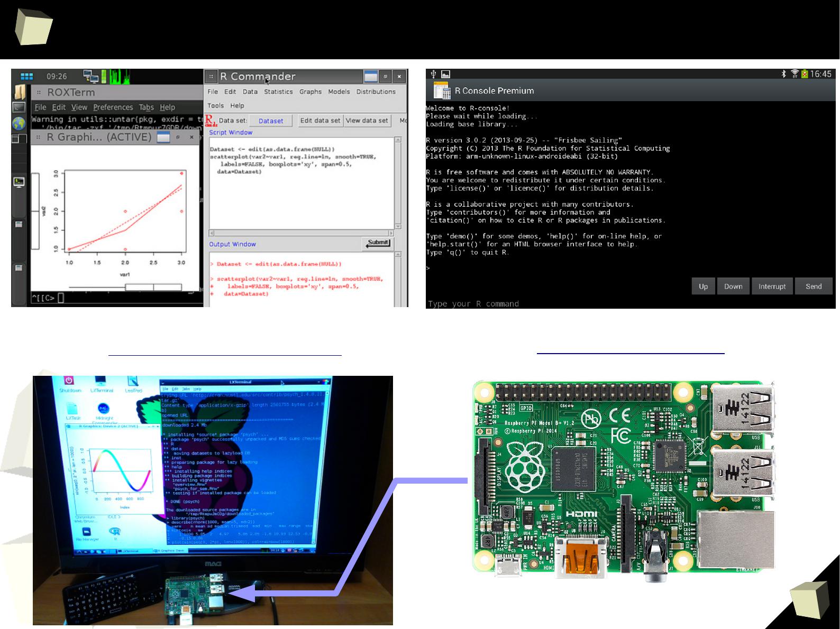Open Edit menu in R Commander
Image resolution: width=840 pixels, height=629 pixels.
click(230, 91)
